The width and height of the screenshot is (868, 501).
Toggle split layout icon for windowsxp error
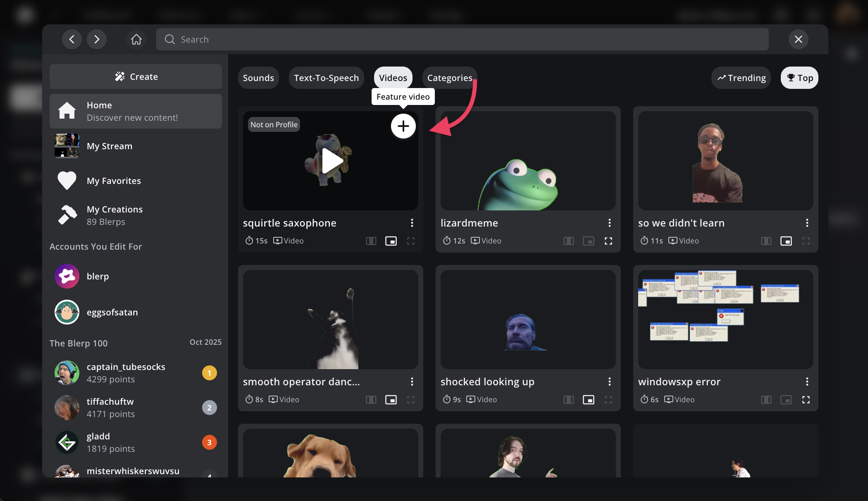(x=766, y=400)
